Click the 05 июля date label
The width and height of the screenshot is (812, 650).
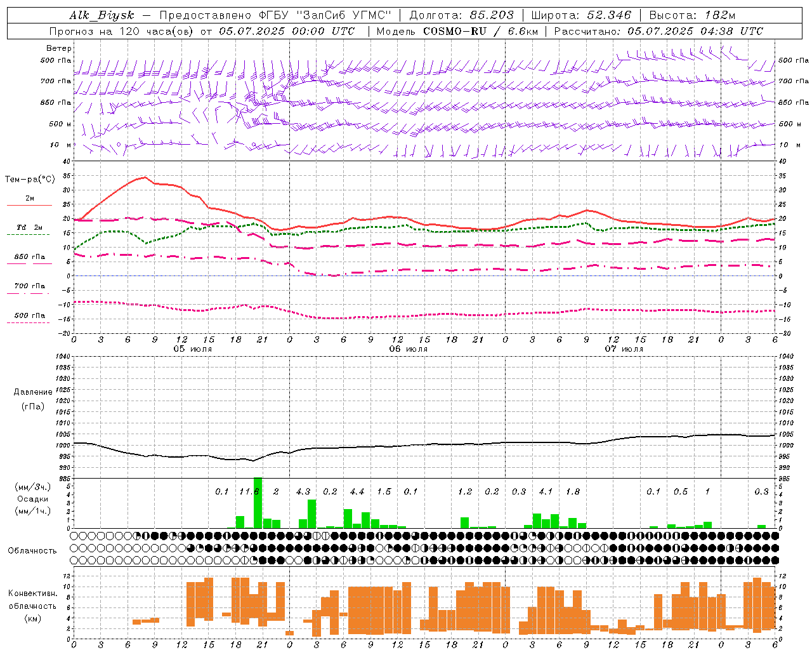[x=193, y=349]
